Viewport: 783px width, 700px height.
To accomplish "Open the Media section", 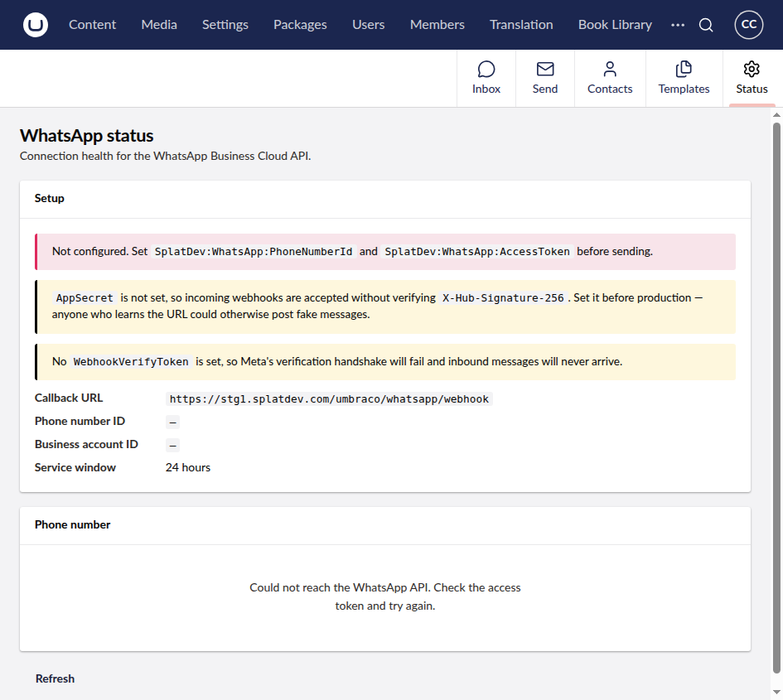I will coord(159,25).
